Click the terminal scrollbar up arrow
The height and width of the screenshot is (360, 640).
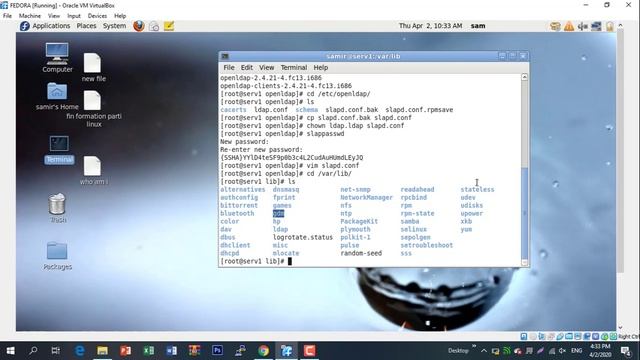[x=524, y=77]
